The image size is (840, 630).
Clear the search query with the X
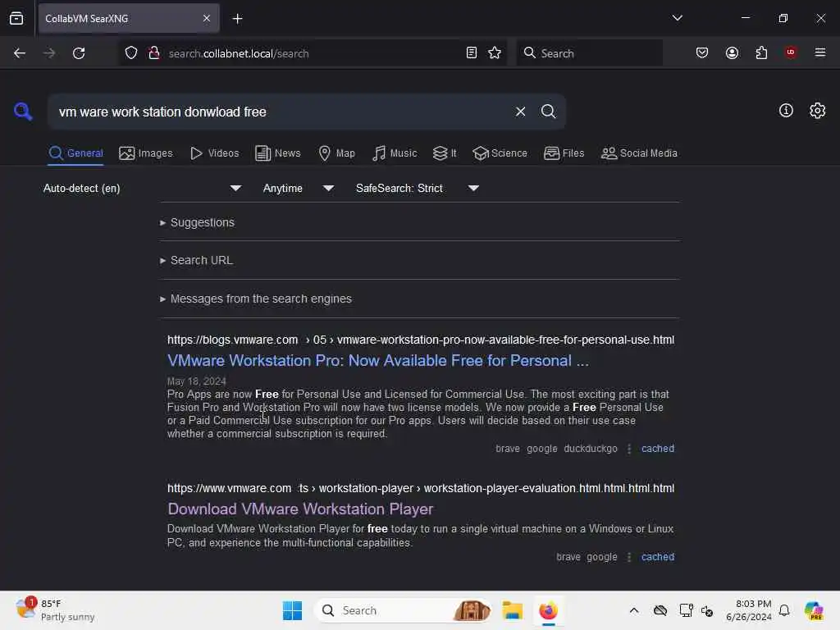[520, 112]
